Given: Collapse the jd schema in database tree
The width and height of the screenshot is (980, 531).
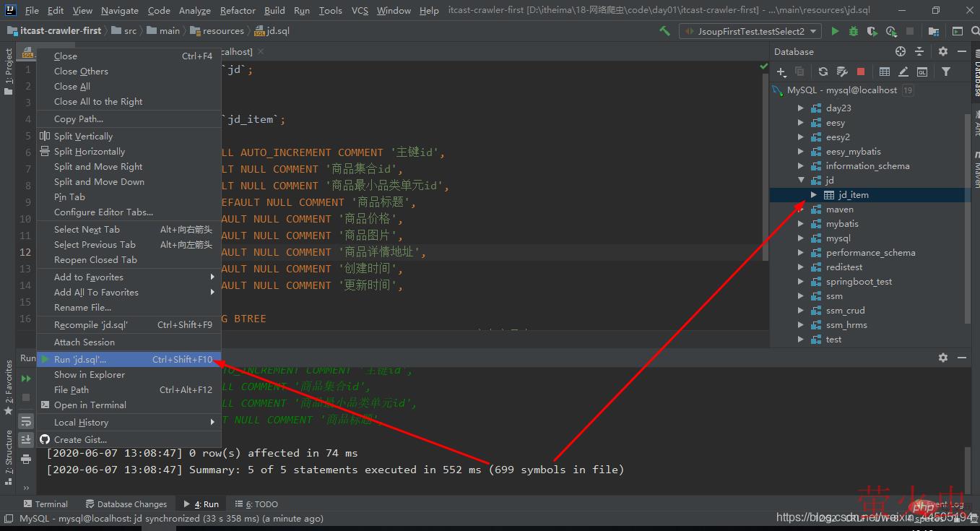Looking at the screenshot, I should coord(800,181).
